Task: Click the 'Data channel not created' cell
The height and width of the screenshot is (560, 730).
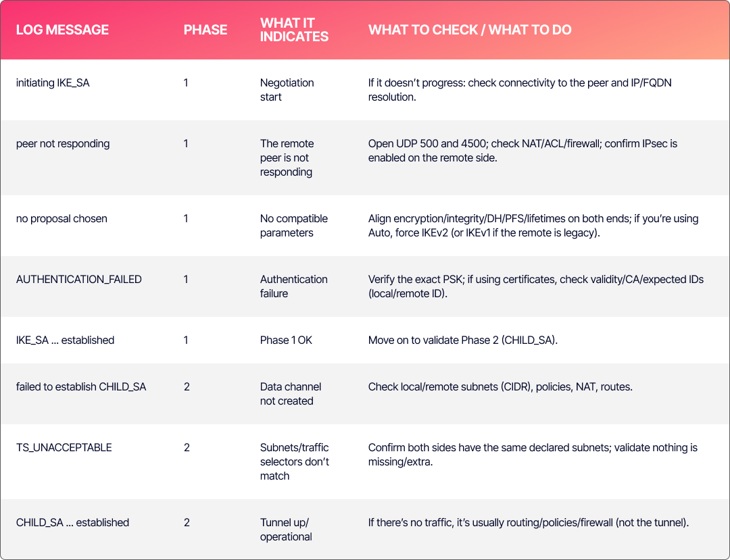Action: pos(290,394)
